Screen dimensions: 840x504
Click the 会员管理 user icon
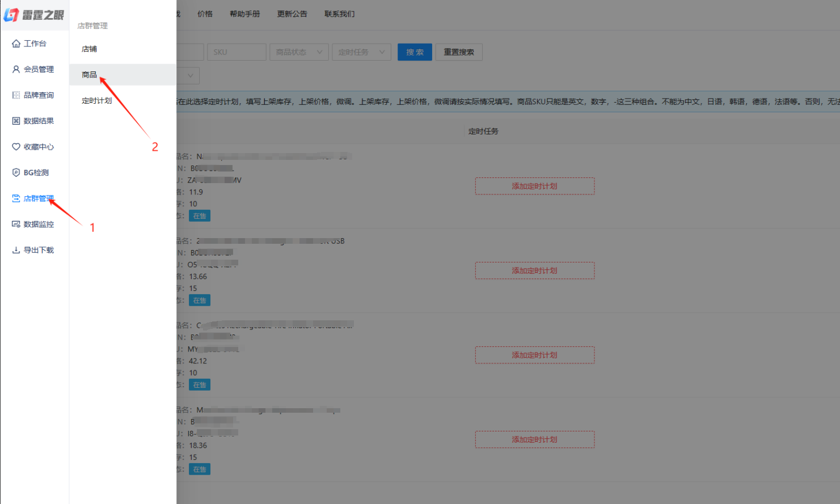pos(16,69)
